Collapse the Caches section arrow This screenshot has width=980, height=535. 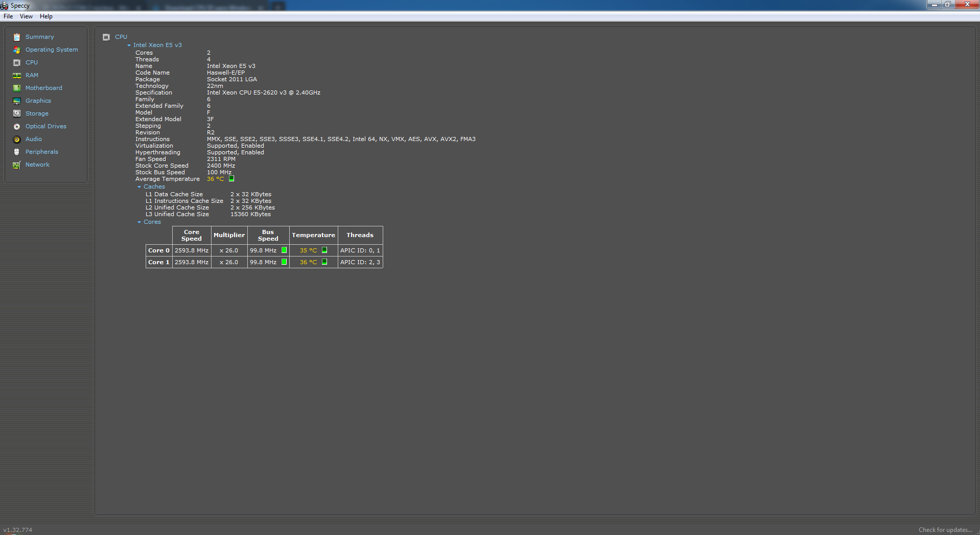click(x=139, y=187)
